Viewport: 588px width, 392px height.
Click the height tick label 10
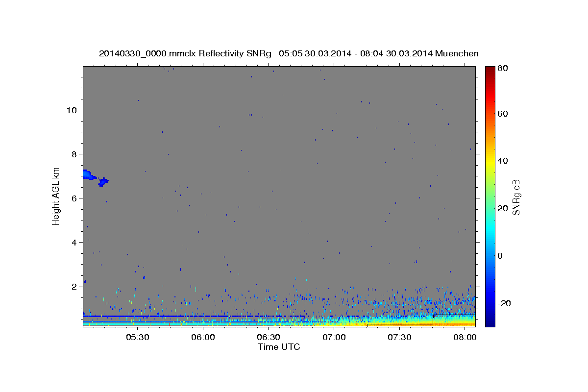coord(71,110)
